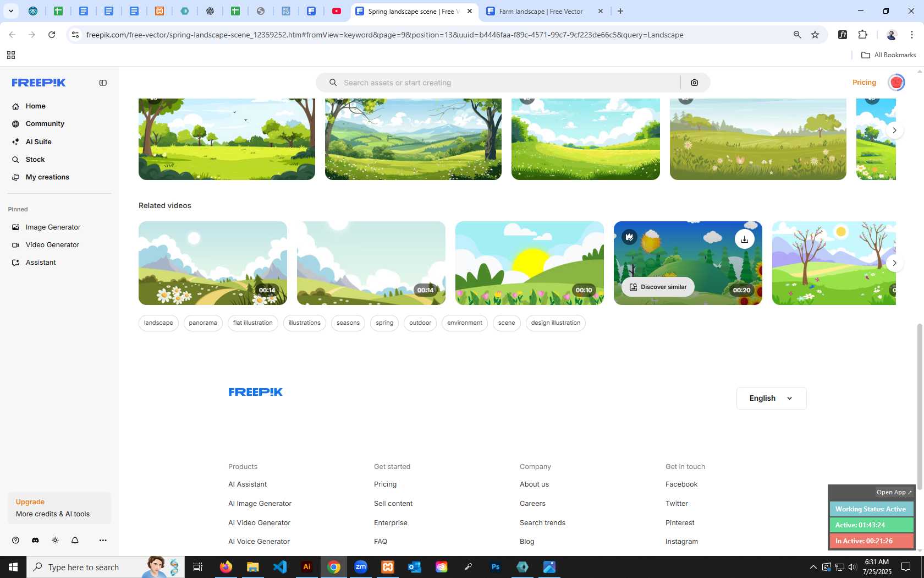Viewport: 924px width, 578px height.
Task: Open tab search dropdown arrow
Action: pos(10,11)
